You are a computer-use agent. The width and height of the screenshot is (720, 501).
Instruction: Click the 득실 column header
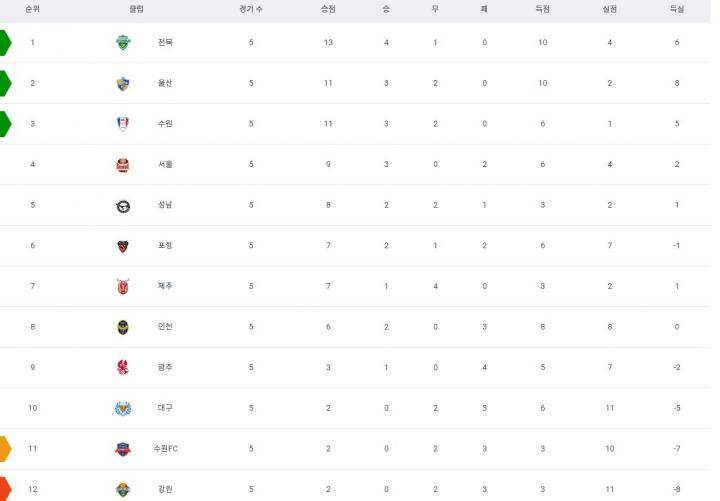click(677, 9)
